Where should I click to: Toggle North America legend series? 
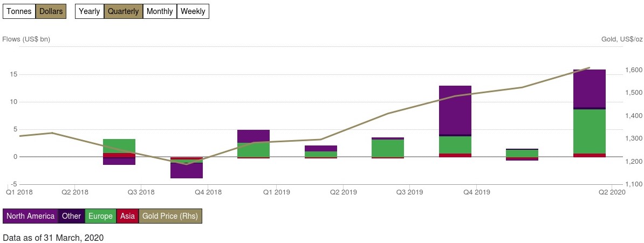[30, 216]
